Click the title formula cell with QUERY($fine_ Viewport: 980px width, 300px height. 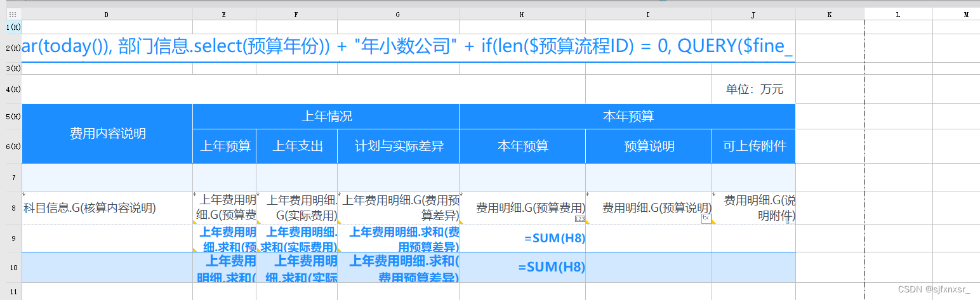[409, 48]
